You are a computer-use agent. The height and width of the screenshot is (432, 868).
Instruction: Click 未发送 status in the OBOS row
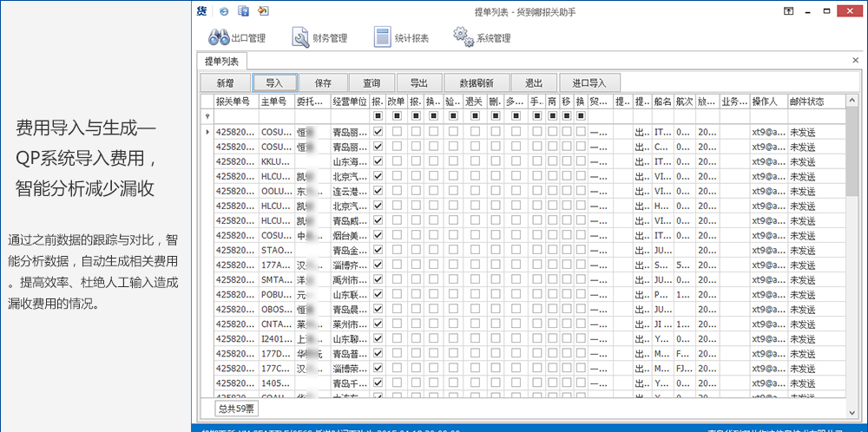click(x=817, y=309)
